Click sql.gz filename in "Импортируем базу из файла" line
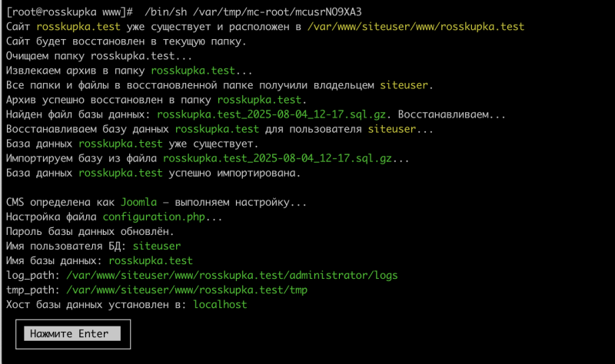The height and width of the screenshot is (364, 615). click(x=278, y=158)
